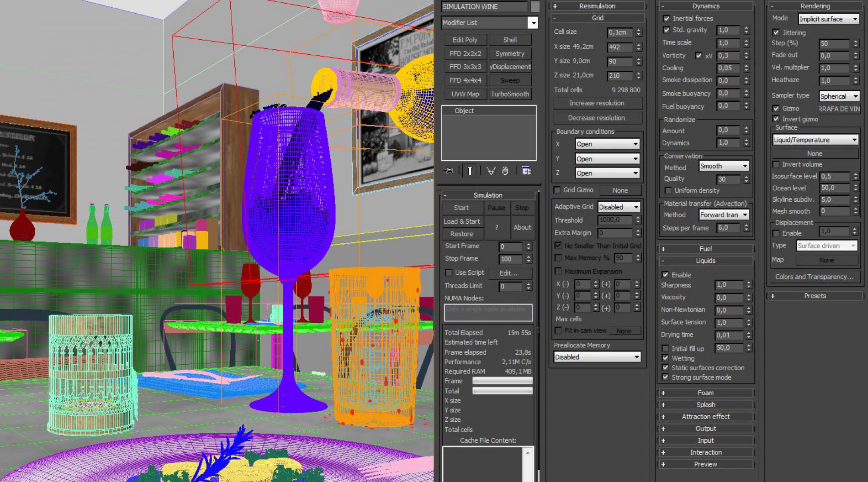Toggle the Inertial forces checkbox
Screen dimensions: 868x482
666,19
